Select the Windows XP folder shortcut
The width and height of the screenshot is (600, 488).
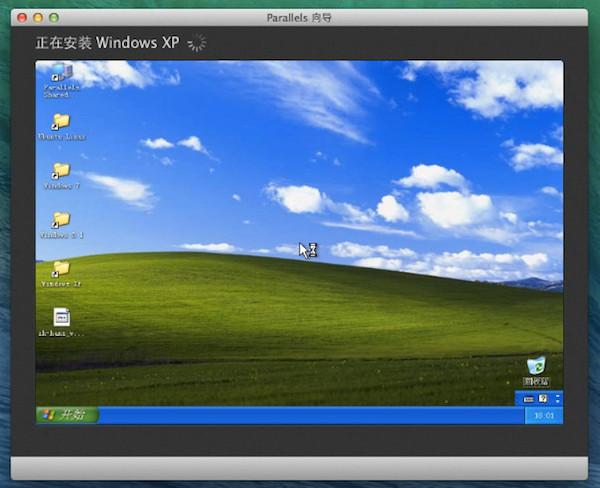[x=61, y=274]
